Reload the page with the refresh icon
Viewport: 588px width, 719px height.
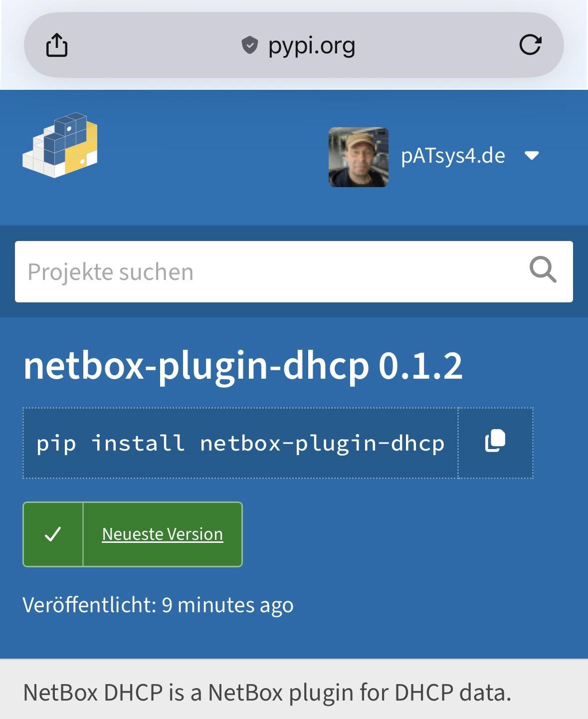[530, 45]
